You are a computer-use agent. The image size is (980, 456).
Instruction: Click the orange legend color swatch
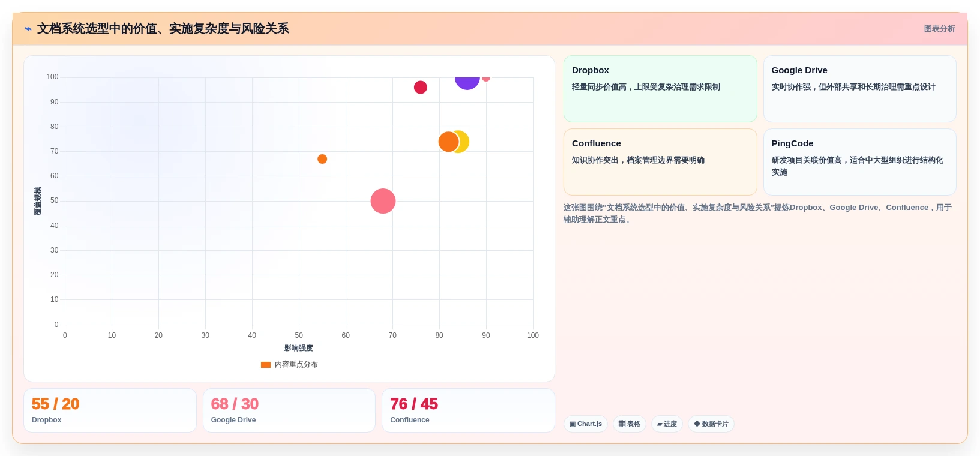pyautogui.click(x=266, y=364)
